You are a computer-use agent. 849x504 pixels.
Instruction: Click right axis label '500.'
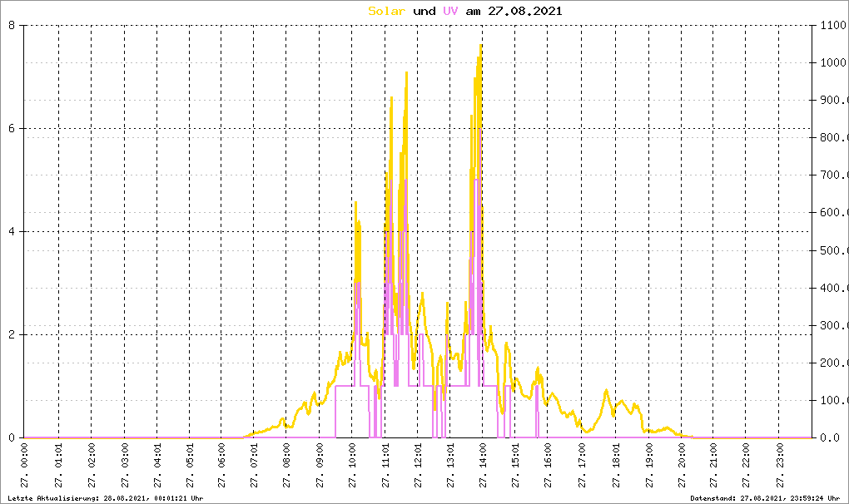833,250
